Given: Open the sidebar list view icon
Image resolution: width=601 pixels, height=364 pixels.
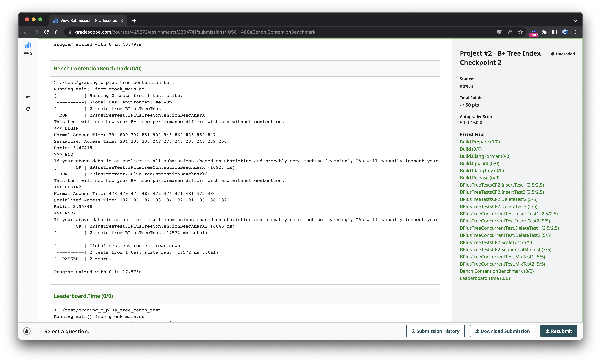Looking at the screenshot, I should pyautogui.click(x=28, y=96).
